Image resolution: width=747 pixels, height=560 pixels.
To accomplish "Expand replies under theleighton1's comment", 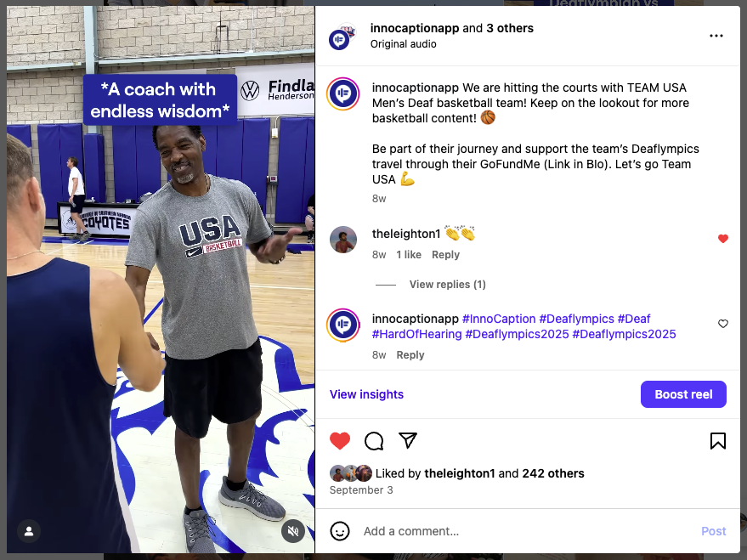I will (447, 284).
